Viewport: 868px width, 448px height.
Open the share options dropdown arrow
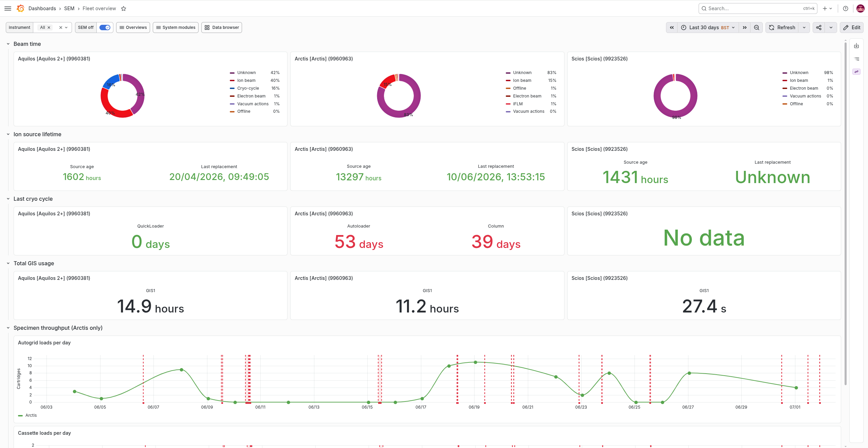click(x=831, y=28)
